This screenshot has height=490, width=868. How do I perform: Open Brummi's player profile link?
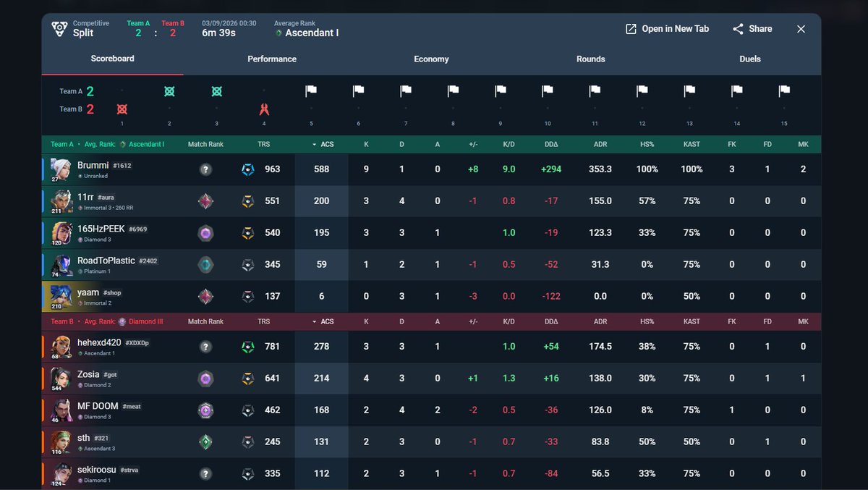[93, 165]
